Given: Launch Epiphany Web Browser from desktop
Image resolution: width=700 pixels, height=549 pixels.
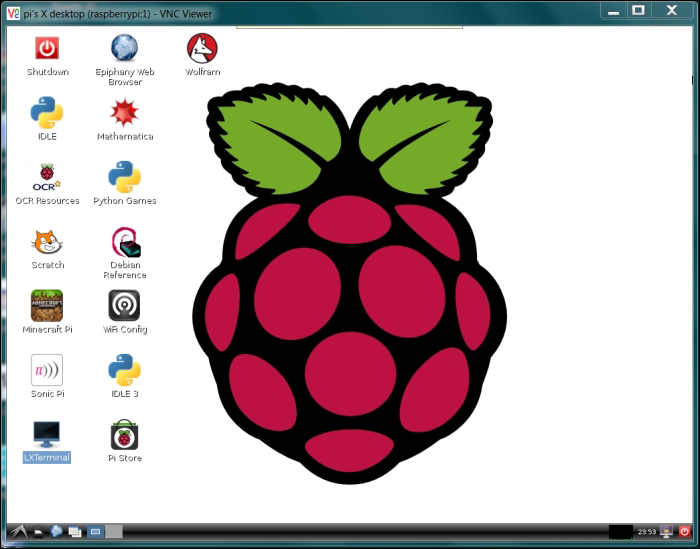Looking at the screenshot, I should click(124, 47).
